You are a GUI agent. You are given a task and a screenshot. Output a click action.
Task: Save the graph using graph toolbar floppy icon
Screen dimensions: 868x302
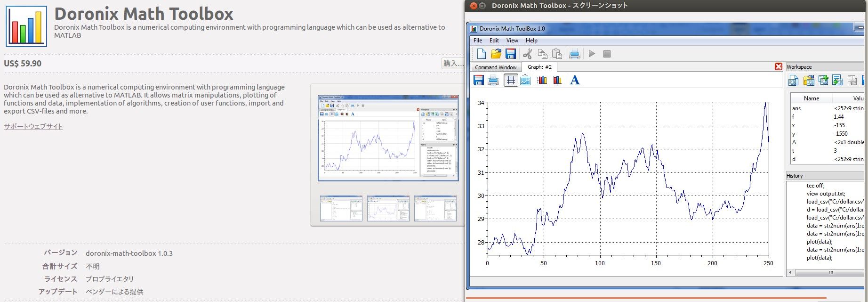click(479, 80)
